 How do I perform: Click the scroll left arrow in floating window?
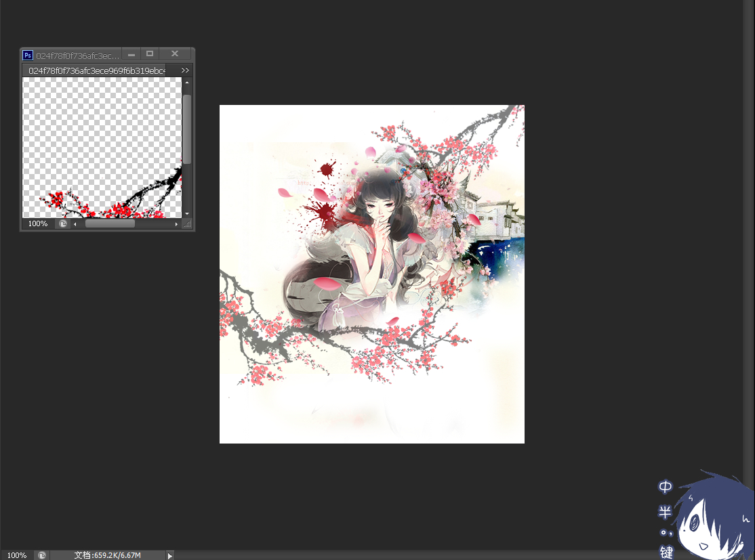coord(75,223)
